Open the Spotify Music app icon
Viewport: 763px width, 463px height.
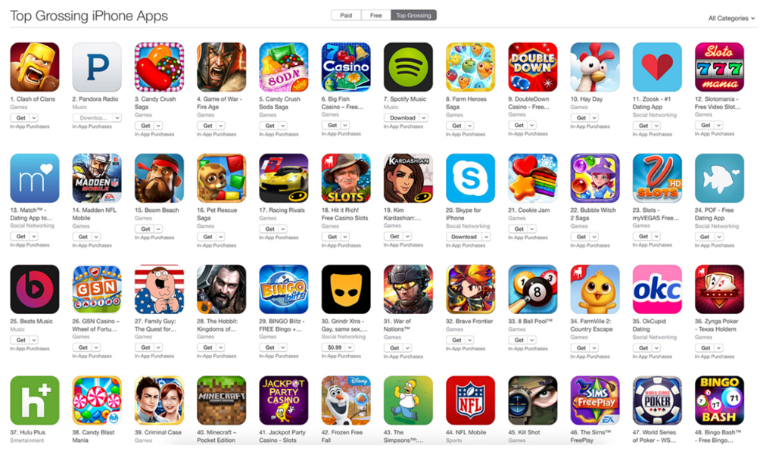pyautogui.click(x=408, y=67)
